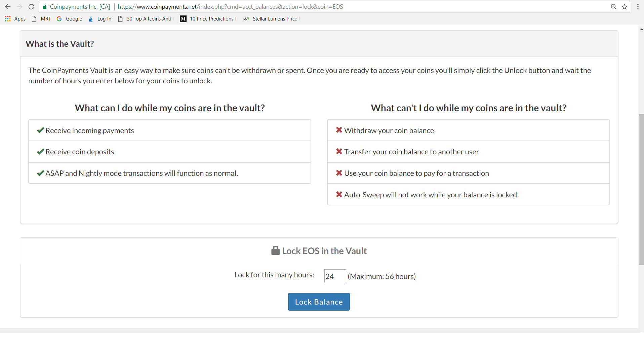Click 'Receive incoming payments' text
The height and width of the screenshot is (357, 644).
[90, 130]
